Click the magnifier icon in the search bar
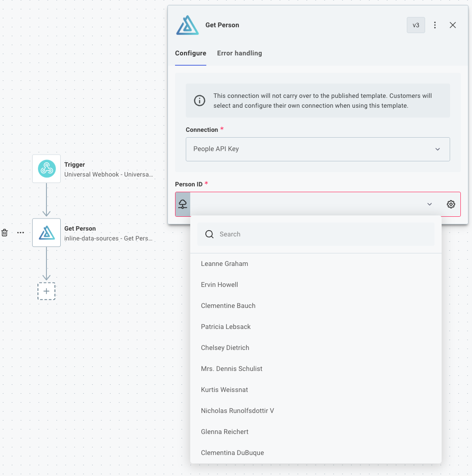472x476 pixels. (x=209, y=234)
